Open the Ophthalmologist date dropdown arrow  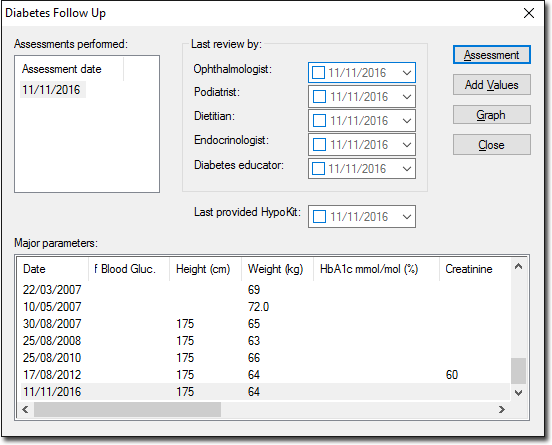407,73
